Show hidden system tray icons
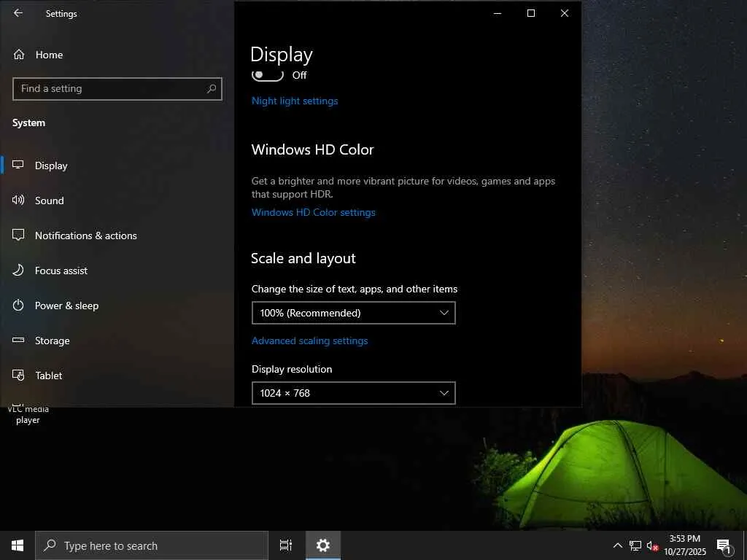747x560 pixels. tap(617, 545)
